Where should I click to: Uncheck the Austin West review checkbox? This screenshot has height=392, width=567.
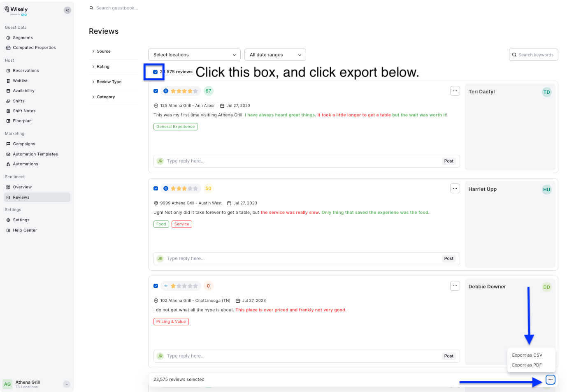pyautogui.click(x=156, y=188)
